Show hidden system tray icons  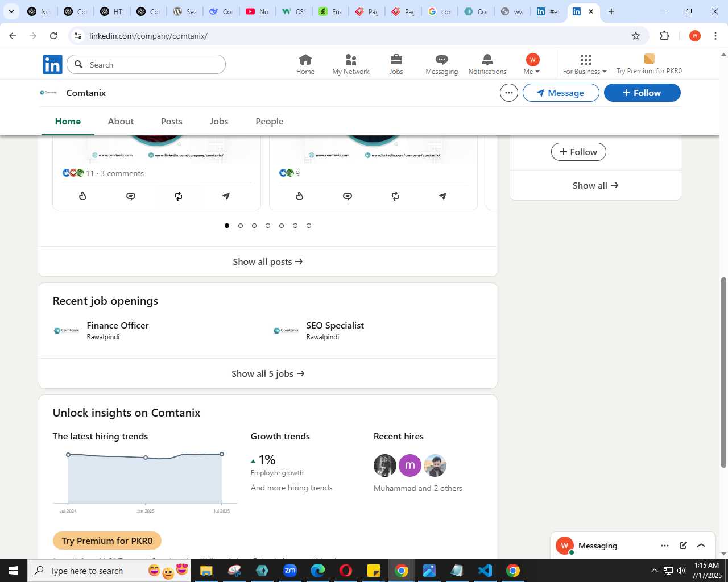(654, 571)
